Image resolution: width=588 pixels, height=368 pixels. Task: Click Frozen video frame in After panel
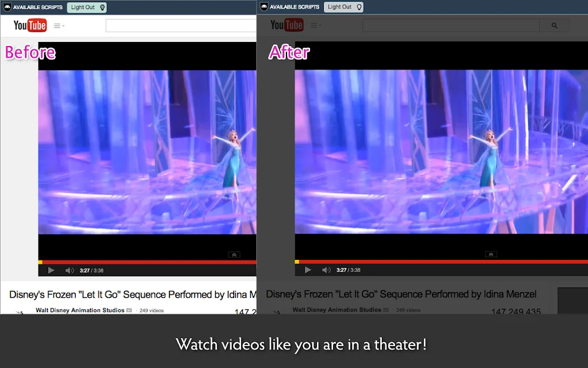point(442,152)
